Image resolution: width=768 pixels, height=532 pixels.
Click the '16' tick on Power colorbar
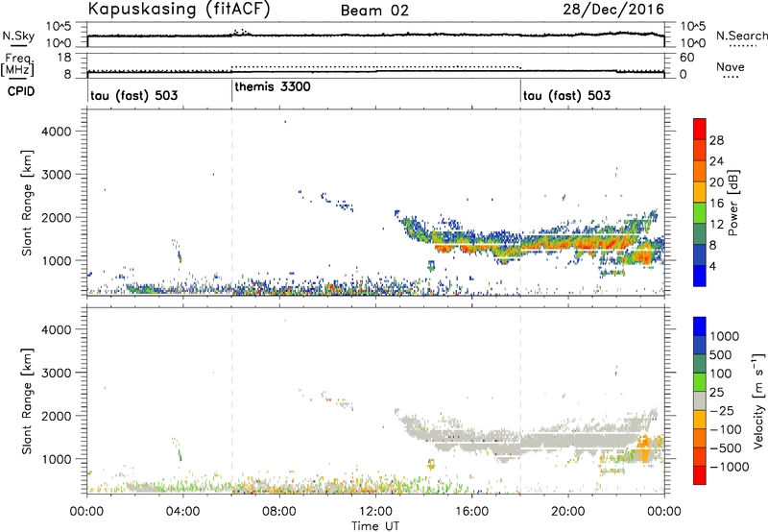tap(716, 204)
